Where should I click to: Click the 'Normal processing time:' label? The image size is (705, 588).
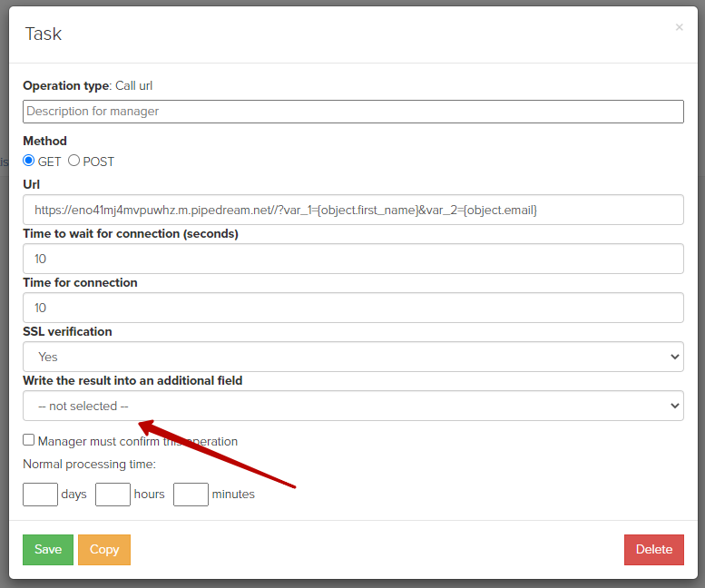click(90, 464)
